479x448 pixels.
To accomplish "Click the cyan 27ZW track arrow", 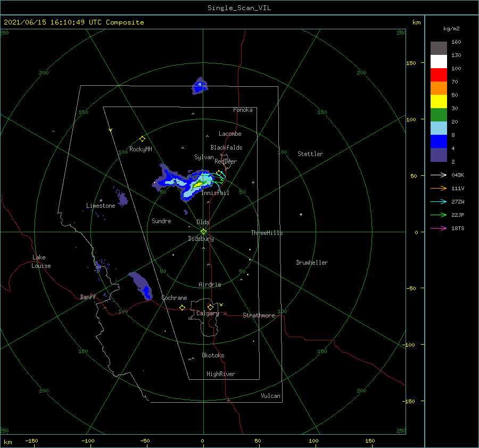I will [439, 201].
